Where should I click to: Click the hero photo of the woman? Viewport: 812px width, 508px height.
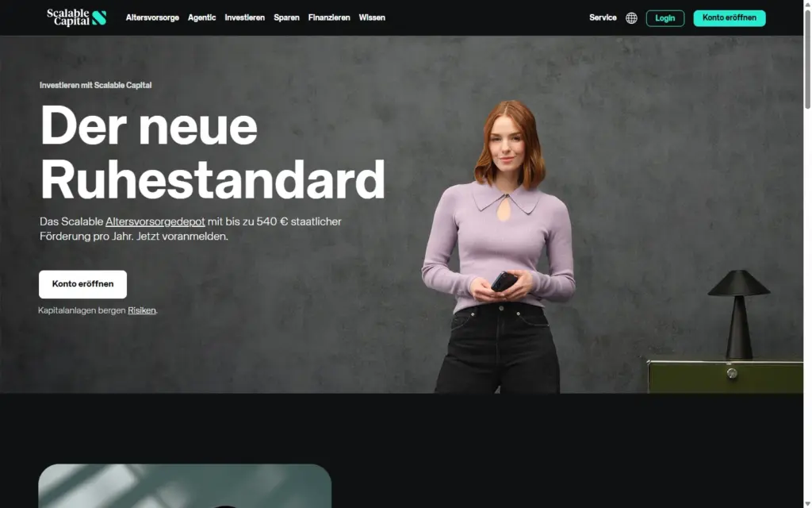click(x=500, y=246)
